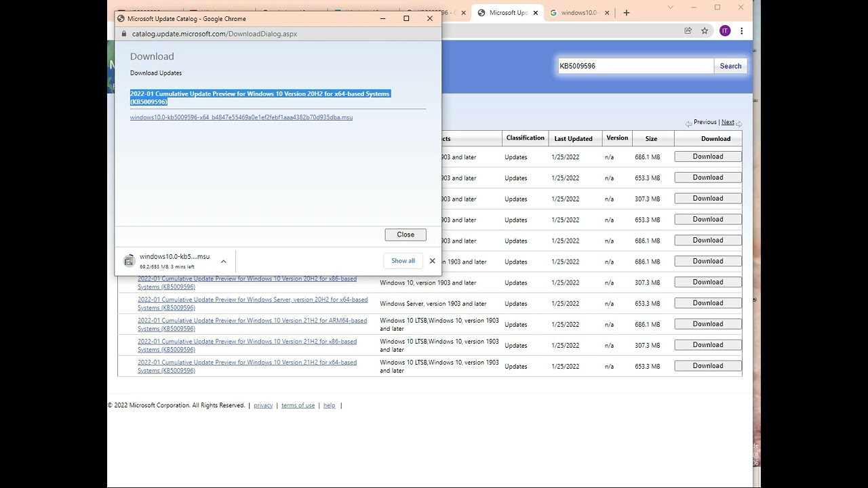Download the 307.3 MB update in third row
The height and width of the screenshot is (488, 868).
coord(708,199)
